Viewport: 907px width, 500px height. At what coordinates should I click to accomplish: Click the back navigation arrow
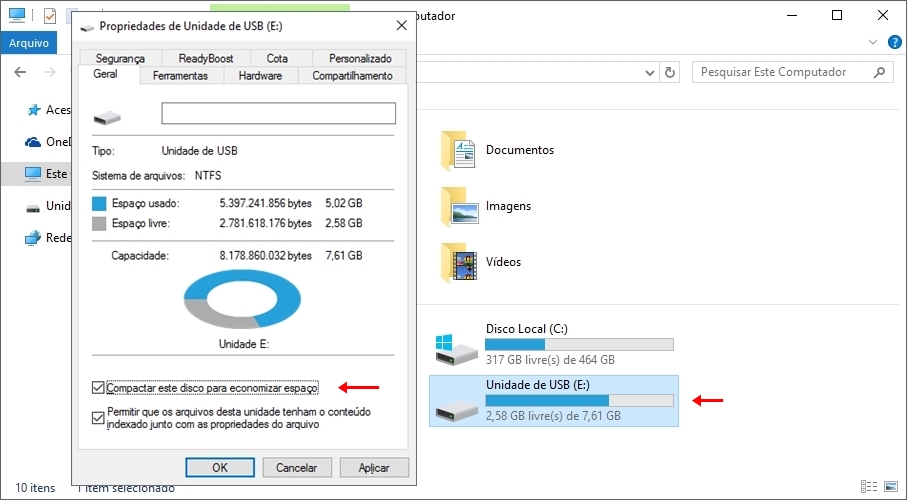click(x=20, y=72)
